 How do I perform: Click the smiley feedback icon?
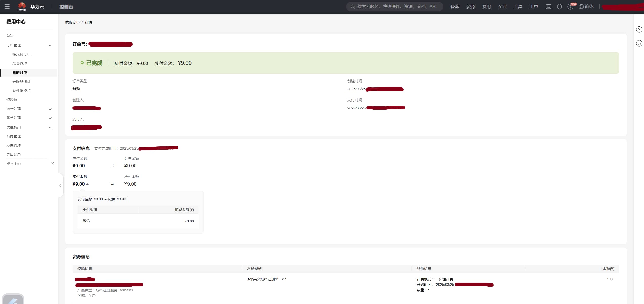[639, 44]
